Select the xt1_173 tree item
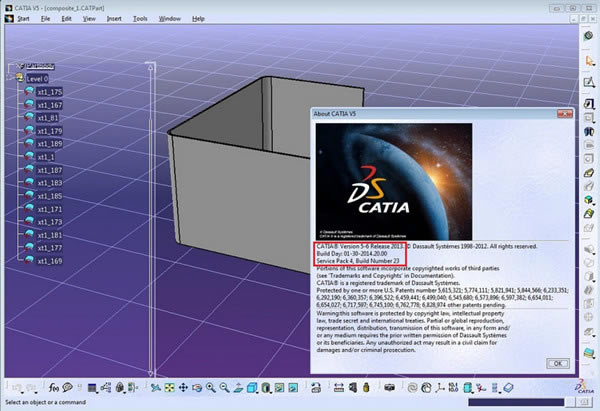This screenshot has height=411, width=600. click(x=49, y=222)
